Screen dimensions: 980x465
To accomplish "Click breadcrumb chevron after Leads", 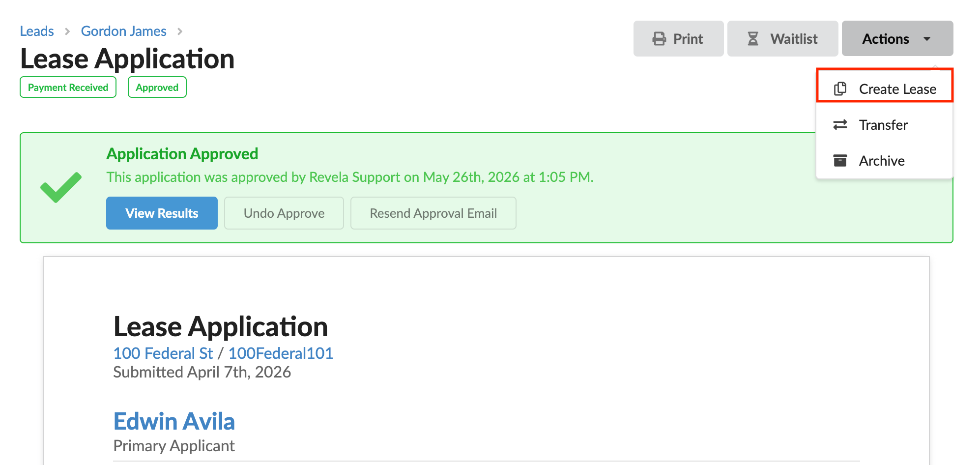I will click(x=67, y=31).
